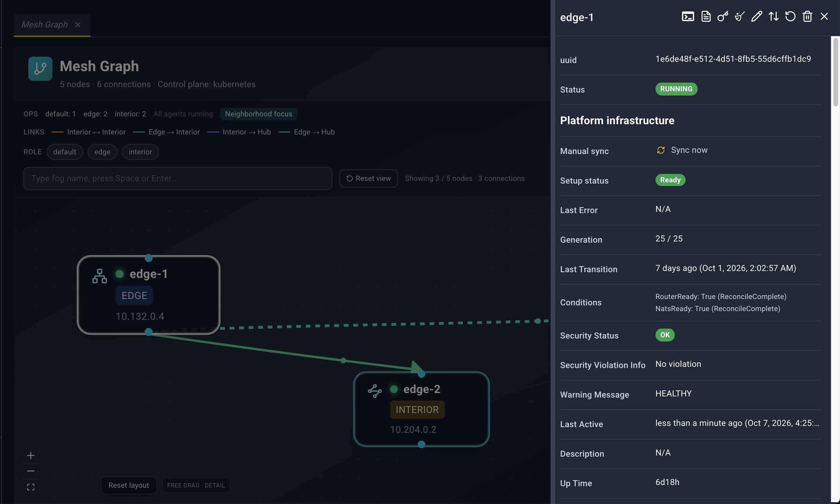Close the Mesh Graph tab with its X
This screenshot has height=504, width=840.
78,24
